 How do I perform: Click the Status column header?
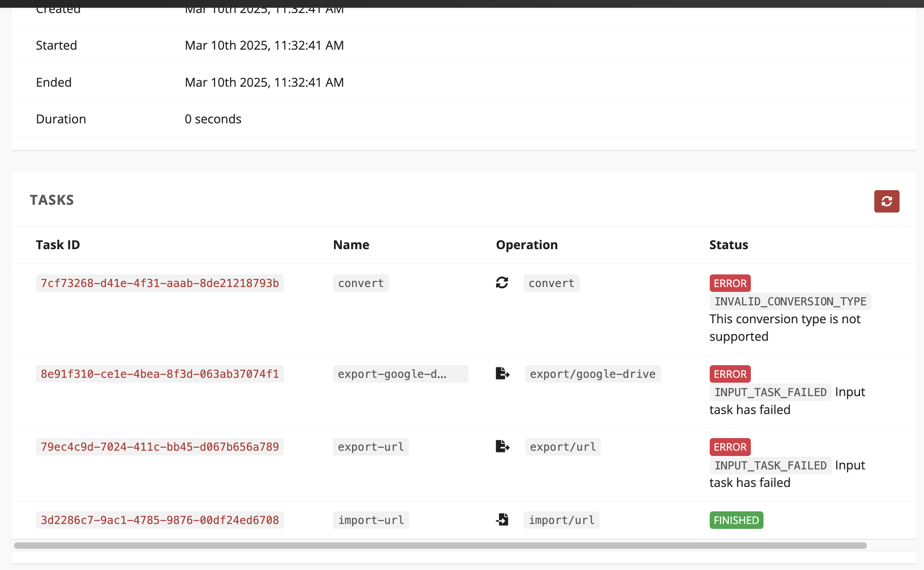tap(728, 244)
